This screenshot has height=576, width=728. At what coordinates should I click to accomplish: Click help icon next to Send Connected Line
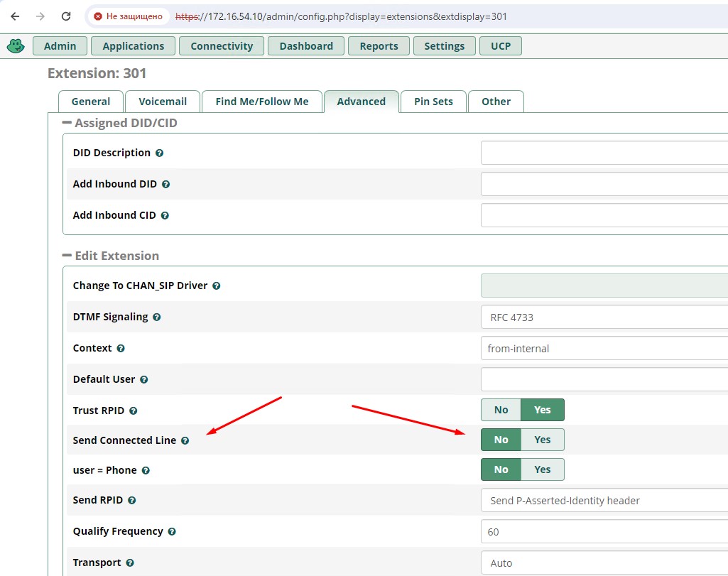(185, 440)
